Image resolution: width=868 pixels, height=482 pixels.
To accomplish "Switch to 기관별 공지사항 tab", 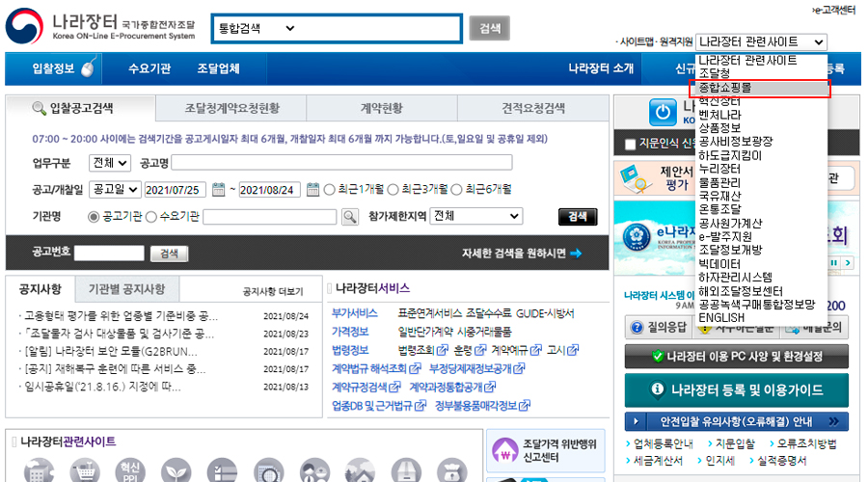I will [126, 289].
